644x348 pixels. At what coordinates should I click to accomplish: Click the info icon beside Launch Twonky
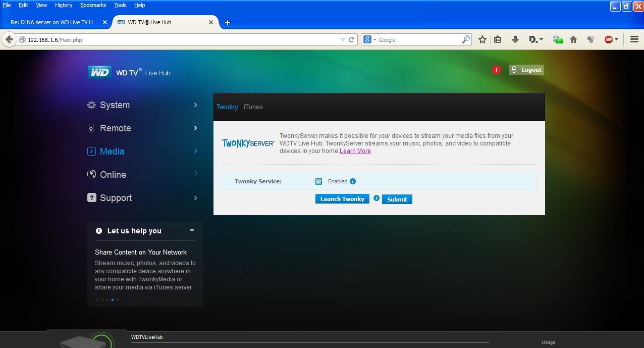pyautogui.click(x=376, y=198)
